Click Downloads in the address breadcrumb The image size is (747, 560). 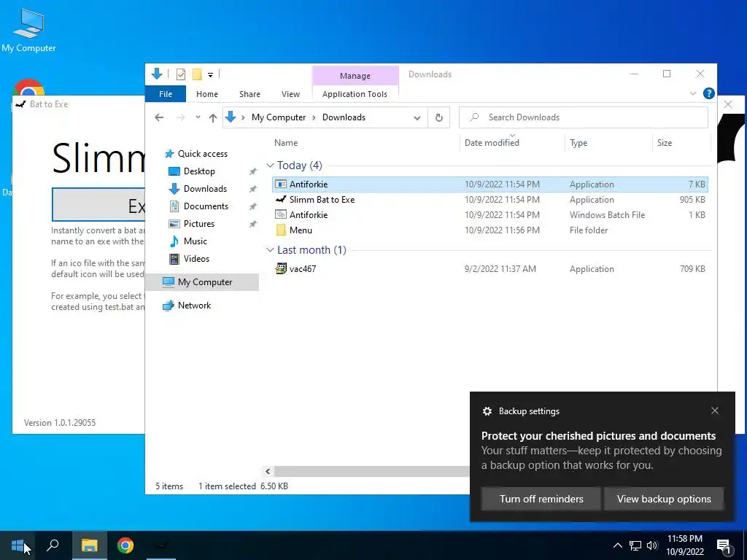344,117
